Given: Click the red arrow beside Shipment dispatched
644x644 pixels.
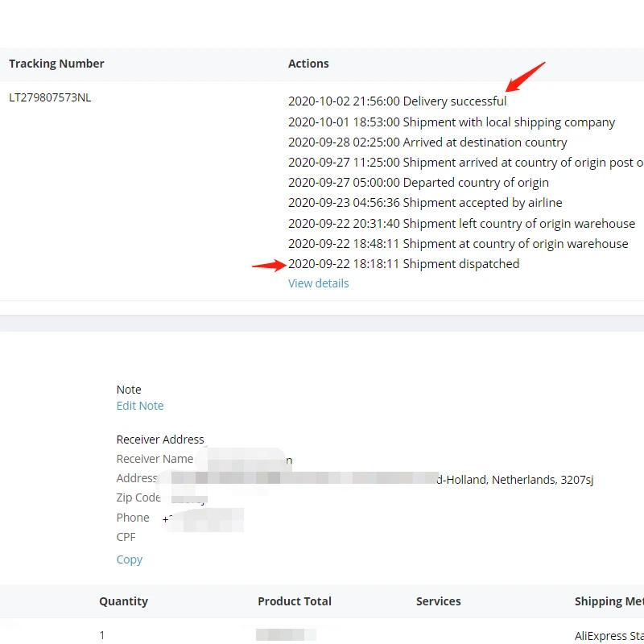Looking at the screenshot, I should pyautogui.click(x=269, y=265).
